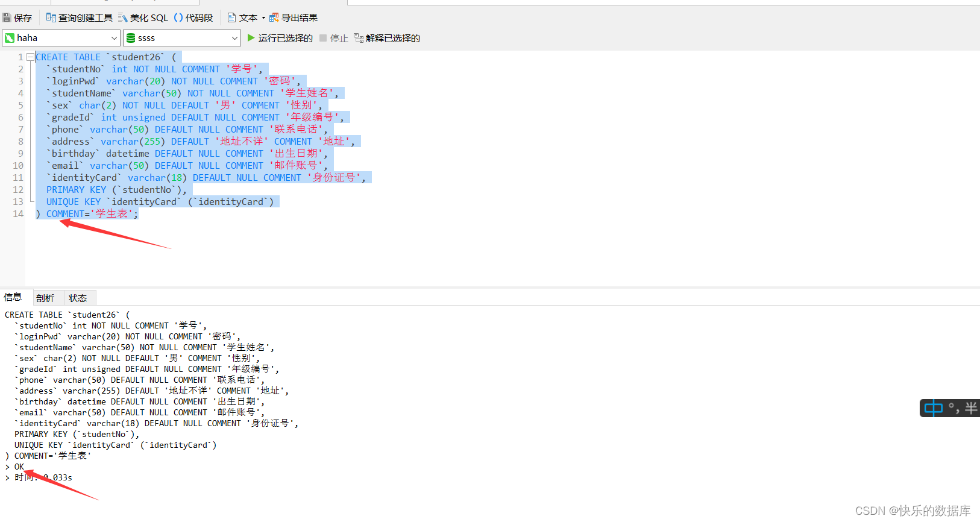
Task: Click the 查询创建工具 button label
Action: pyautogui.click(x=86, y=18)
